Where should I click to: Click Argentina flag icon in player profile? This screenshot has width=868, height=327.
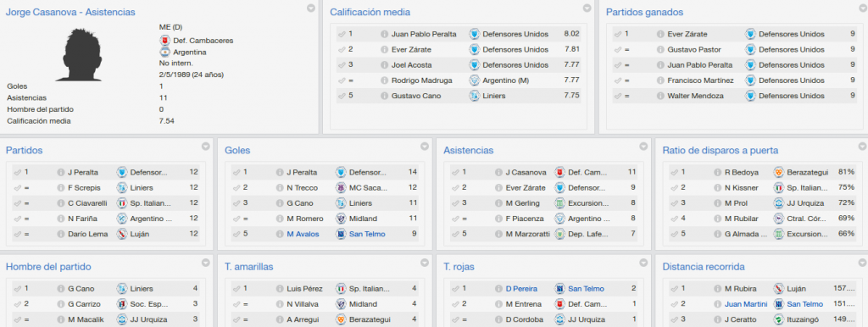pos(164,52)
